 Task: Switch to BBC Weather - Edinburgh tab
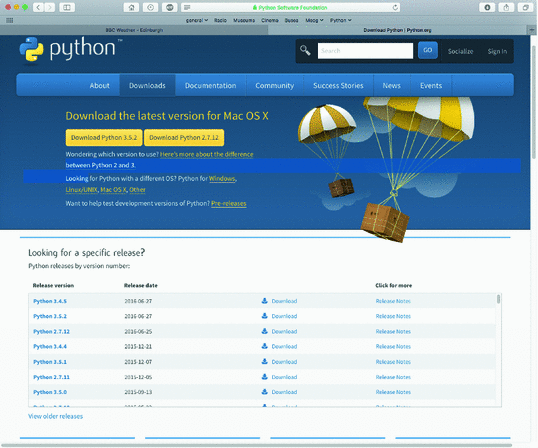point(134,30)
